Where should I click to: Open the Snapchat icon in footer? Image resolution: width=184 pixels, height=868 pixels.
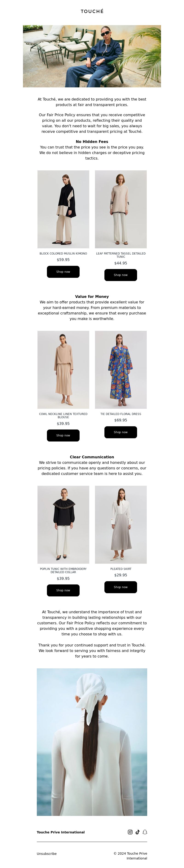click(145, 832)
